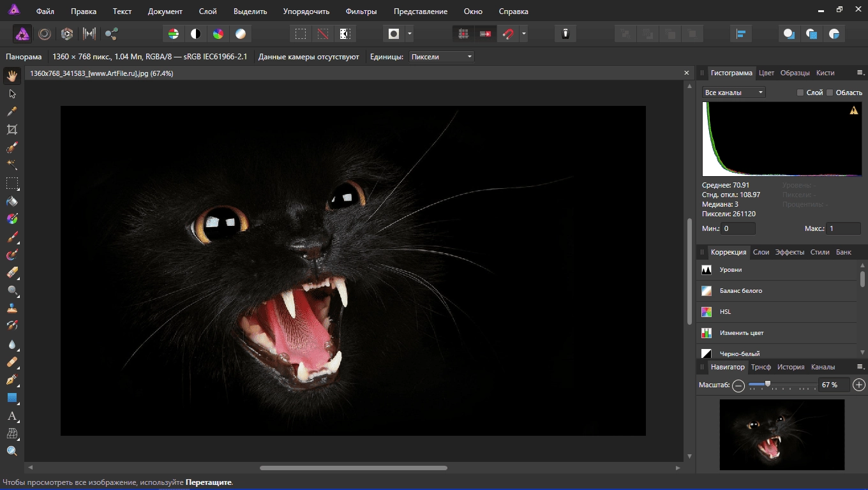The width and height of the screenshot is (868, 490).
Task: Switch to the Liquify persona icon
Action: (x=45, y=34)
